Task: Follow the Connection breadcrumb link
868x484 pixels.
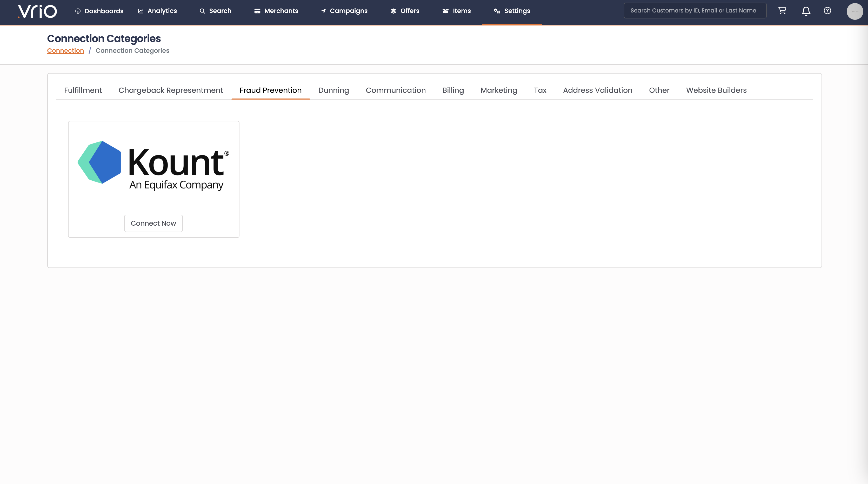Action: (65, 51)
